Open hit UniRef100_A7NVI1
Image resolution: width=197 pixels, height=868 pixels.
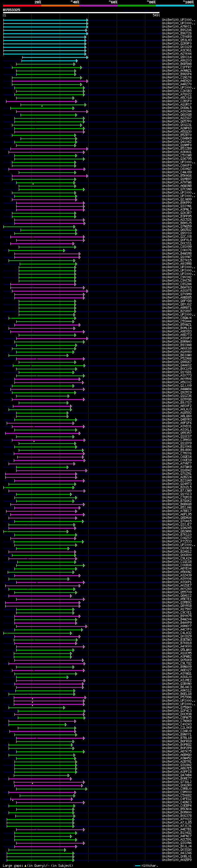177,26
